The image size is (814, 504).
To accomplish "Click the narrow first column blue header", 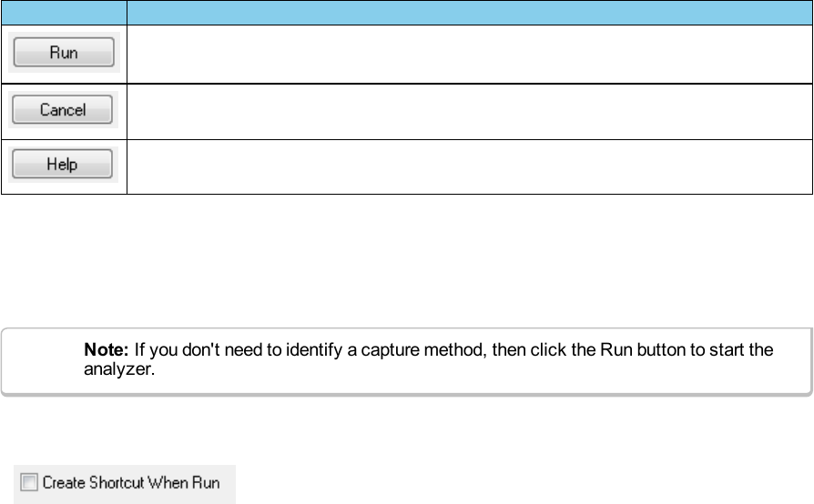I will 63,12.
